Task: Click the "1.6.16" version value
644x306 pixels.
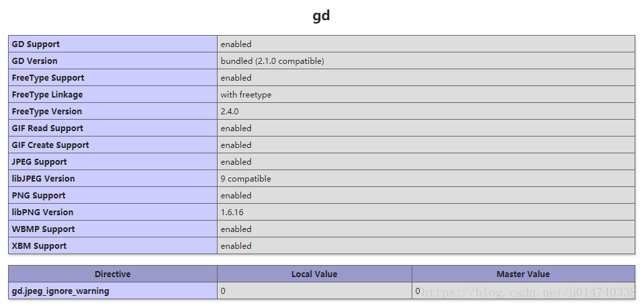Action: (x=232, y=213)
